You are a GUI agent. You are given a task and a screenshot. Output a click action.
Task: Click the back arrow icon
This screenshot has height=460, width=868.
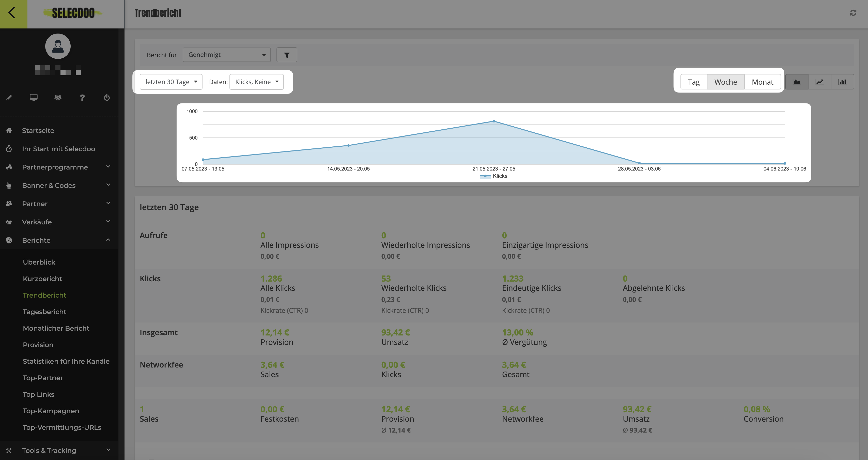click(11, 13)
